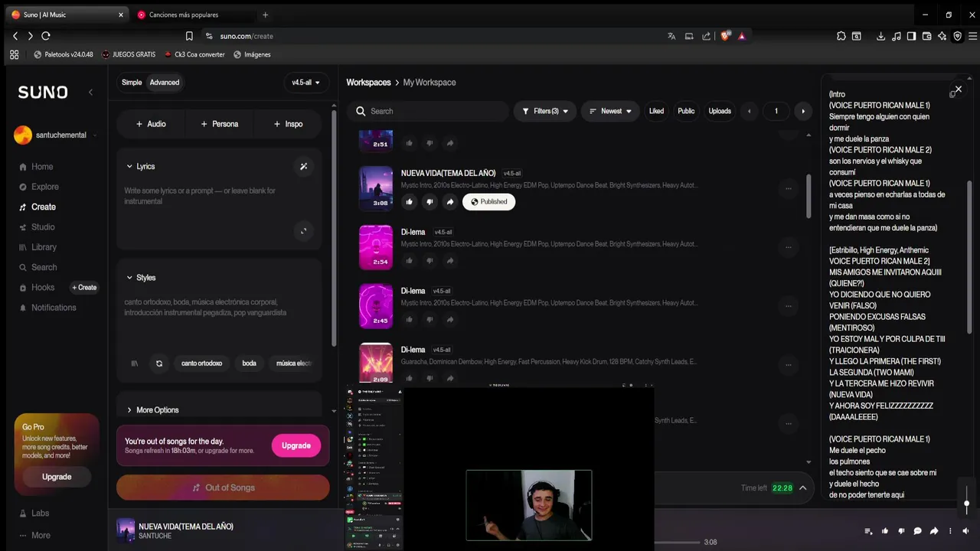Play the Di-lema song with 2:54 duration
980x551 pixels.
tap(376, 247)
